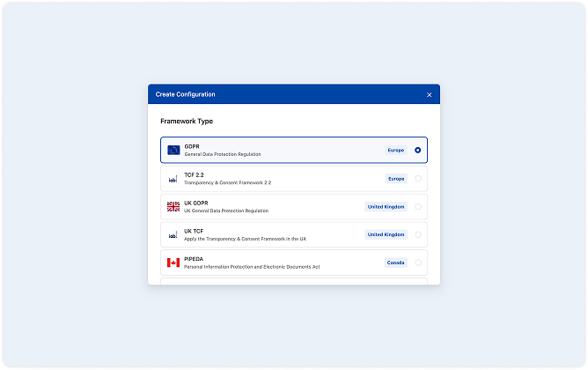Viewport: 588px width, 370px height.
Task: Choose the UK GDPR radio button
Action: 417,207
